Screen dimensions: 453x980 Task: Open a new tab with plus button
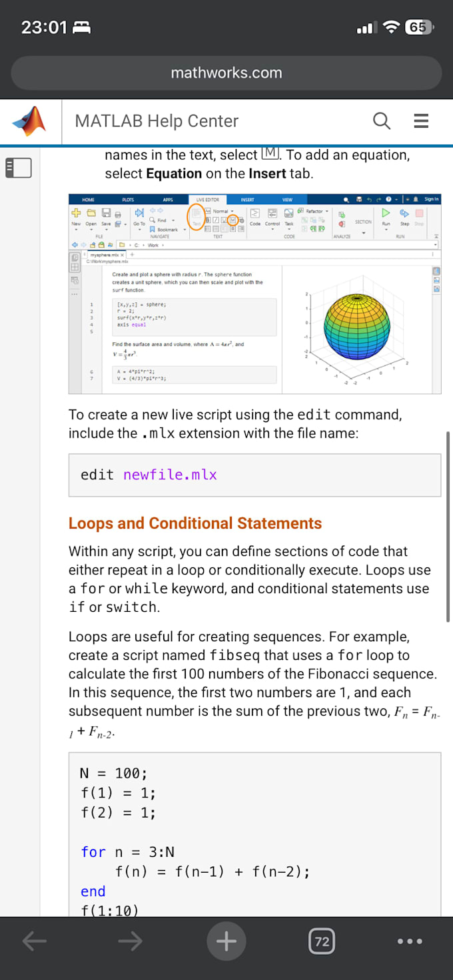click(x=226, y=941)
